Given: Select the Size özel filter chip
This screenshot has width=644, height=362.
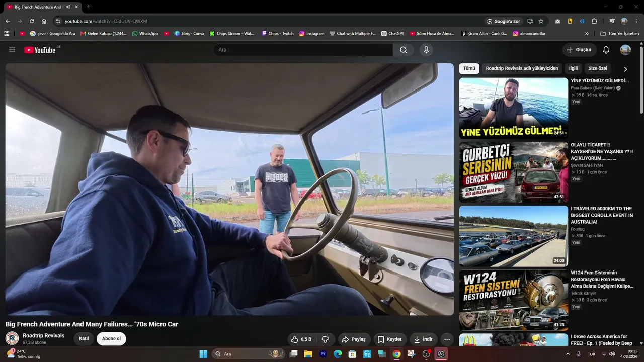Looking at the screenshot, I should pyautogui.click(x=598, y=68).
